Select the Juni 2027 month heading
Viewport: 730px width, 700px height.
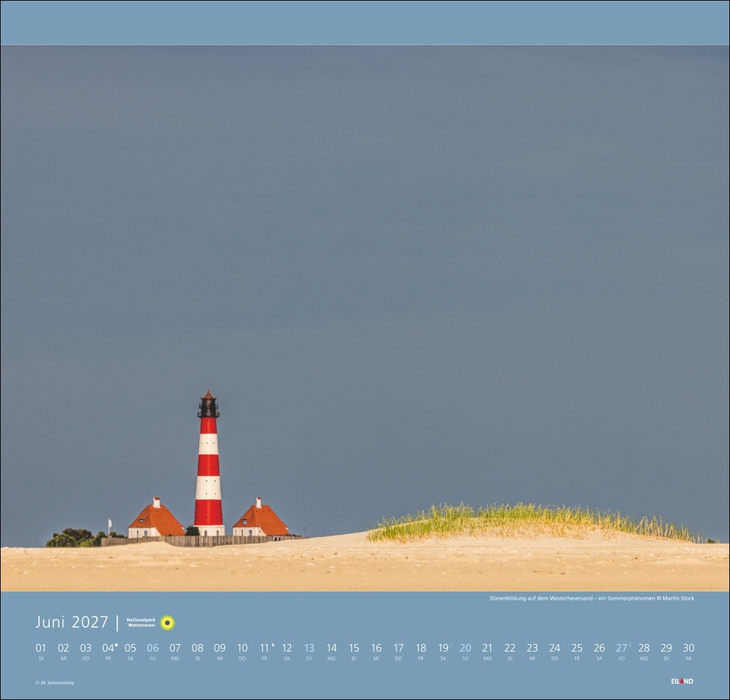[x=72, y=622]
